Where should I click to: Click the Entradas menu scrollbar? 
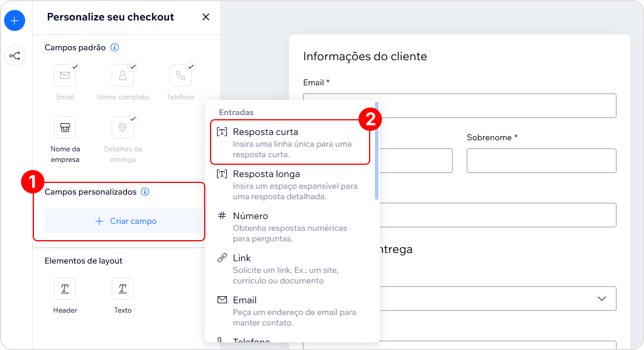tap(377, 151)
